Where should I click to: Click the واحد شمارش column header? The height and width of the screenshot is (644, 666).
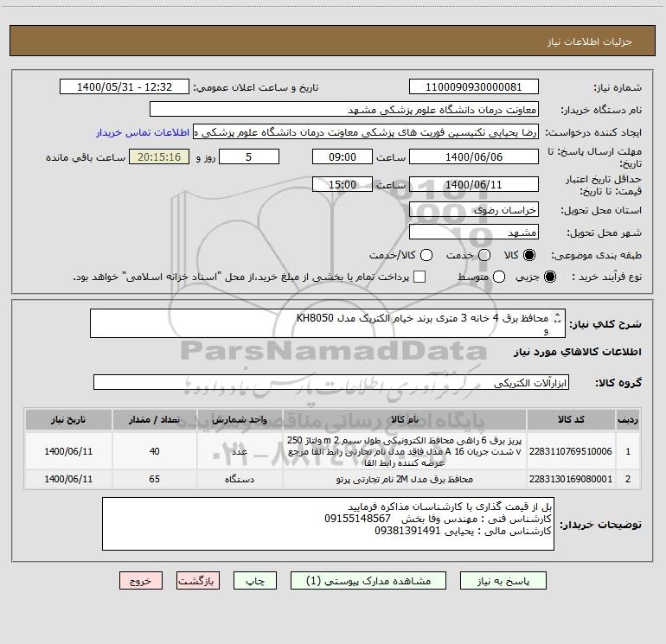pos(240,420)
